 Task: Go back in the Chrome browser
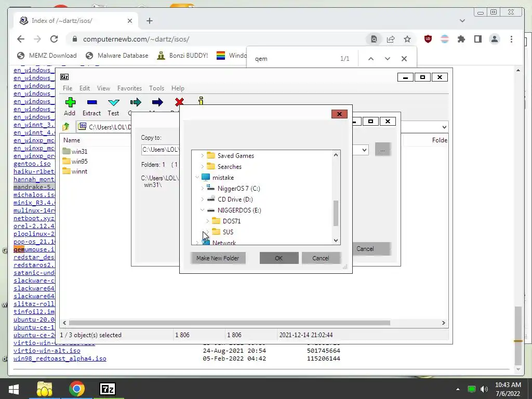21,39
